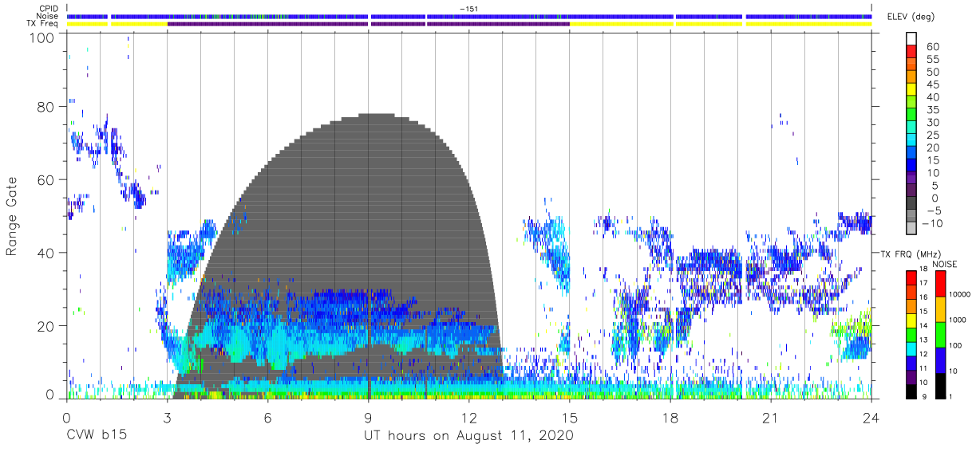The height and width of the screenshot is (452, 980).
Task: Click the 'Noise' row label at top left
Action: pos(48,16)
